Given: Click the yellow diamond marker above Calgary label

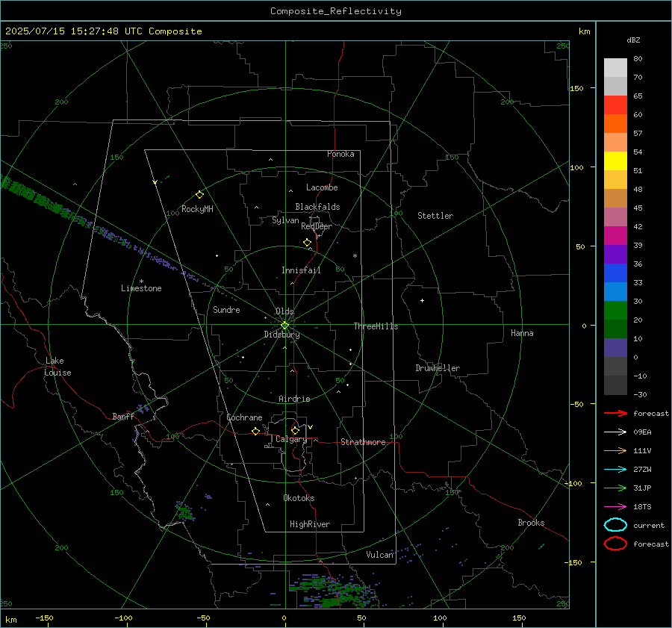Looking at the screenshot, I should pos(295,430).
